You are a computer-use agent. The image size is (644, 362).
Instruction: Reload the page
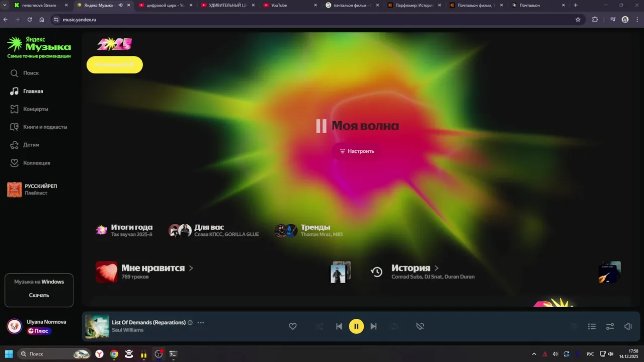click(x=30, y=20)
